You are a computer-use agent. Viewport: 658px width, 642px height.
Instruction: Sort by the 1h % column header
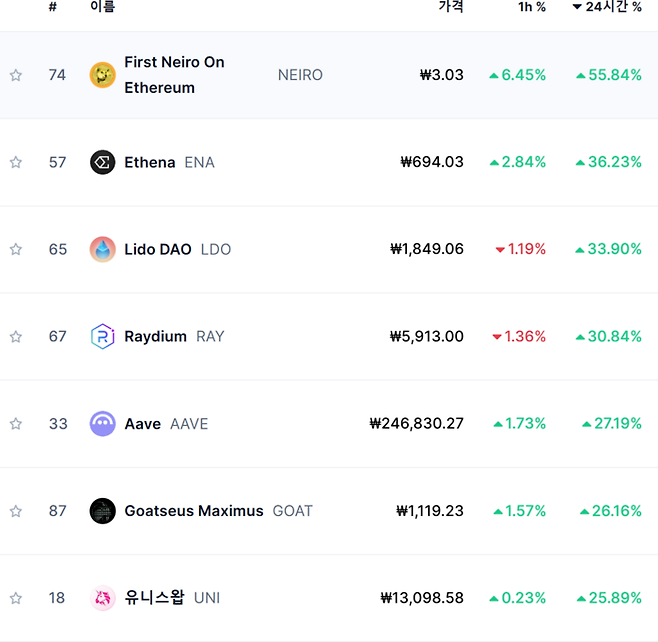(x=532, y=7)
